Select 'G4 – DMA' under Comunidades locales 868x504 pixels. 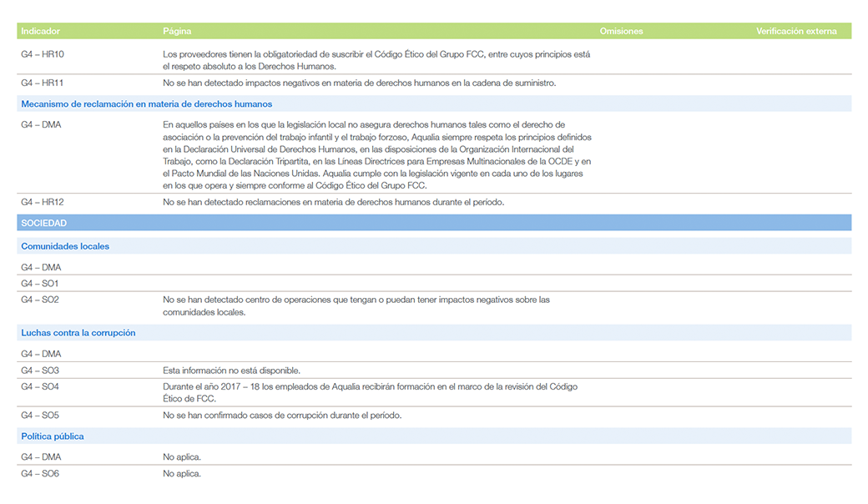(x=41, y=267)
